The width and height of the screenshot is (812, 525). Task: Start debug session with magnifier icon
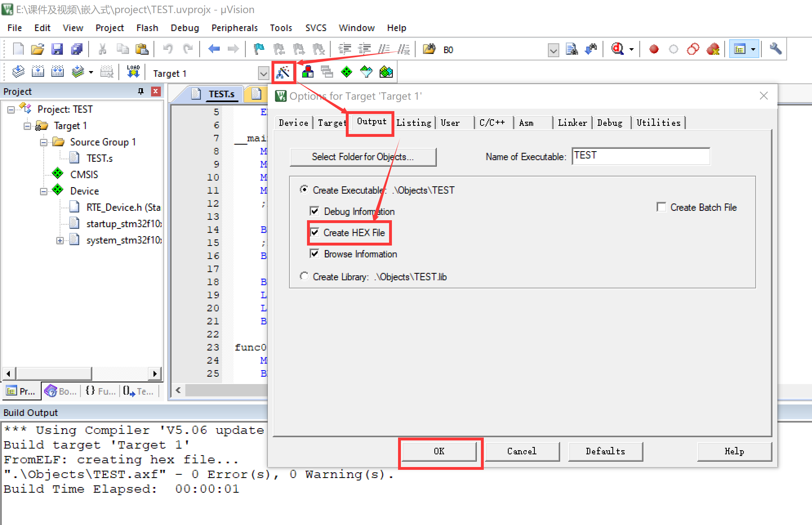tap(618, 49)
